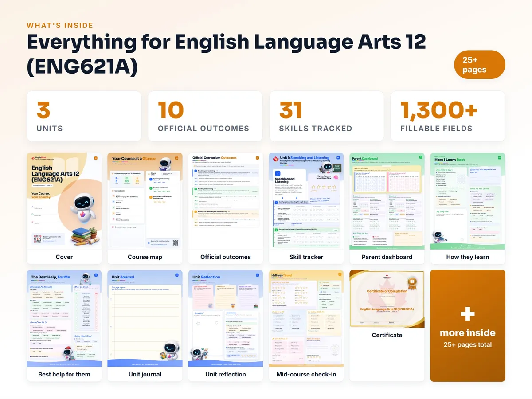Image resolution: width=532 pixels, height=399 pixels.
Task: Click the QR code on the Course map page
Action: click(175, 243)
